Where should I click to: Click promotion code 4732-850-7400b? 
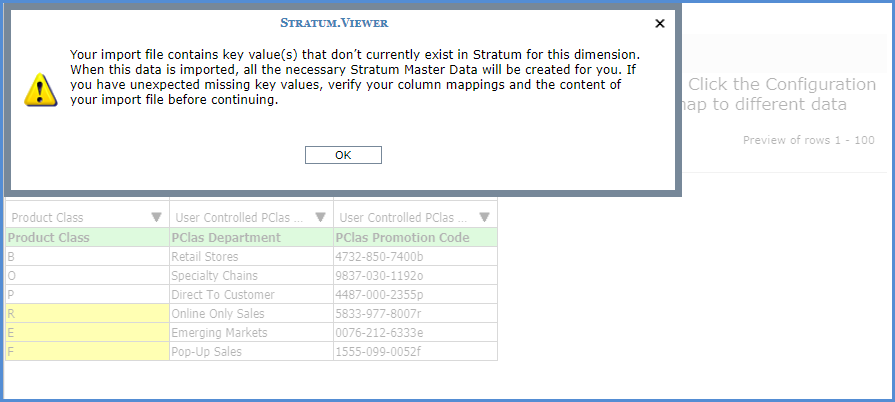click(415, 257)
